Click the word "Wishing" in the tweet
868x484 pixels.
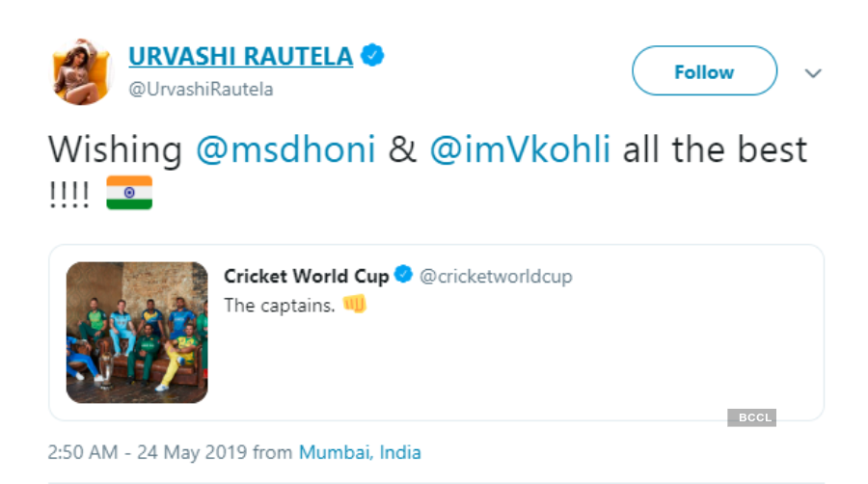click(115, 150)
